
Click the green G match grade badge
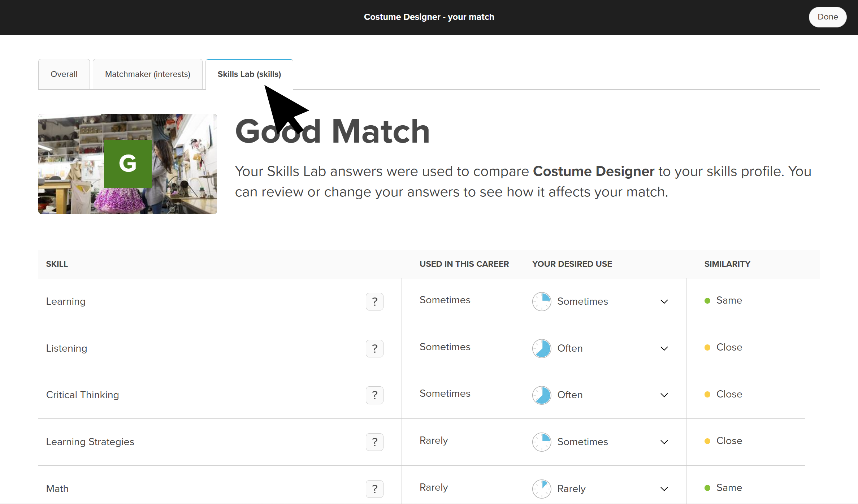[127, 164]
